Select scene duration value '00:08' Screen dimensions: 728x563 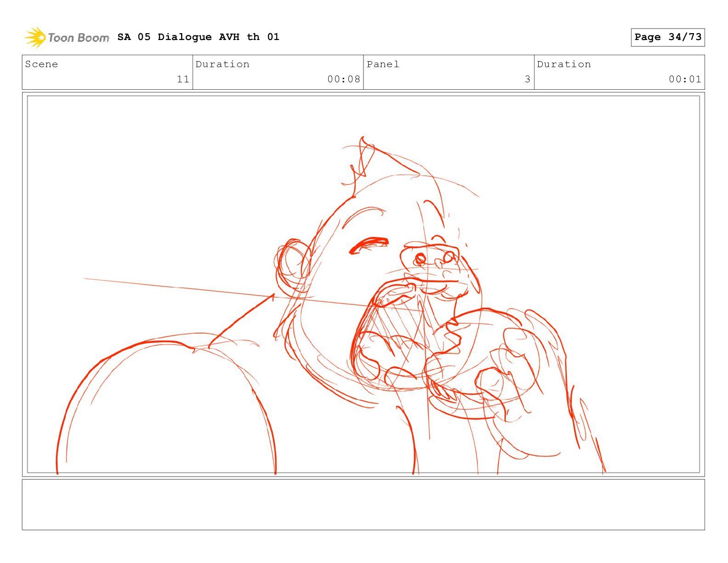(x=344, y=79)
